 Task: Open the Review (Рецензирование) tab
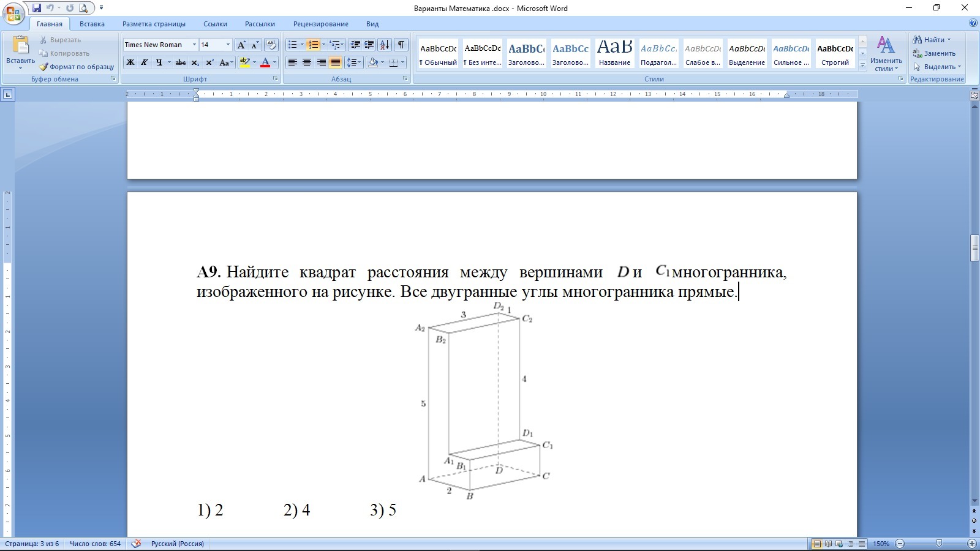pos(320,24)
